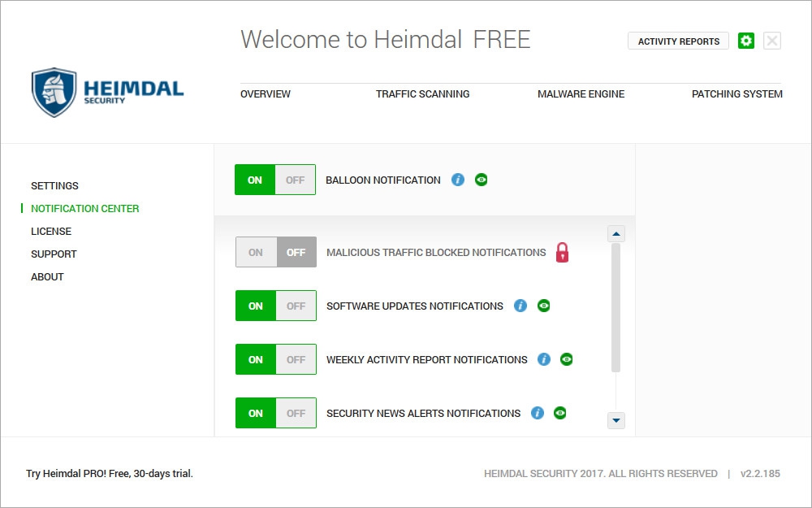Click the eye icon beside Balloon Notification
The height and width of the screenshot is (508, 812).
pyautogui.click(x=482, y=180)
